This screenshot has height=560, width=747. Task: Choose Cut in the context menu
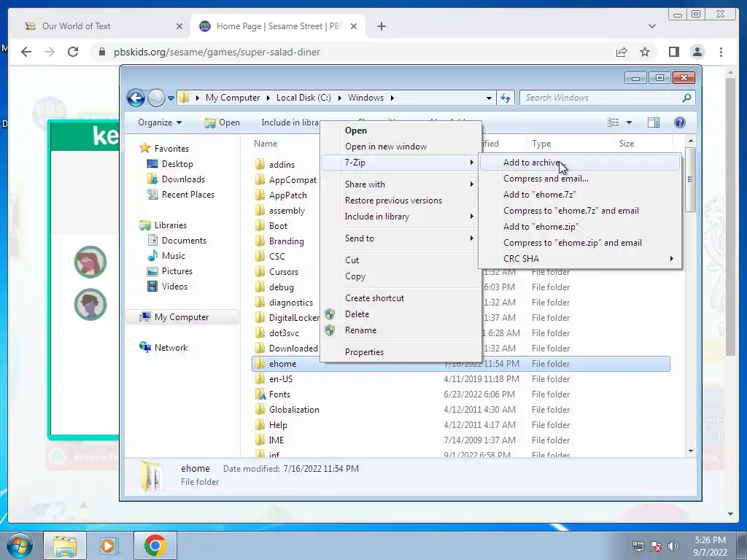click(x=401, y=260)
